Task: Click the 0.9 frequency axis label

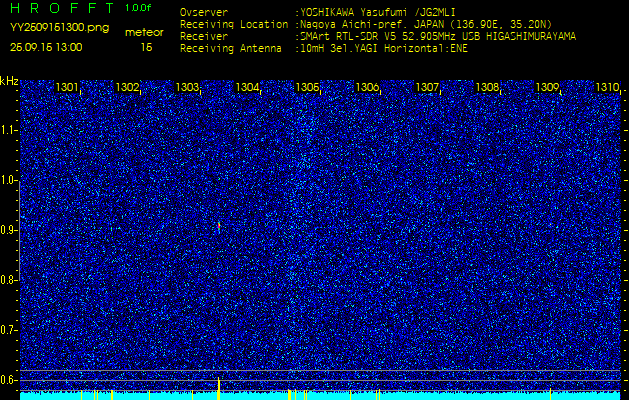Action: pyautogui.click(x=8, y=230)
